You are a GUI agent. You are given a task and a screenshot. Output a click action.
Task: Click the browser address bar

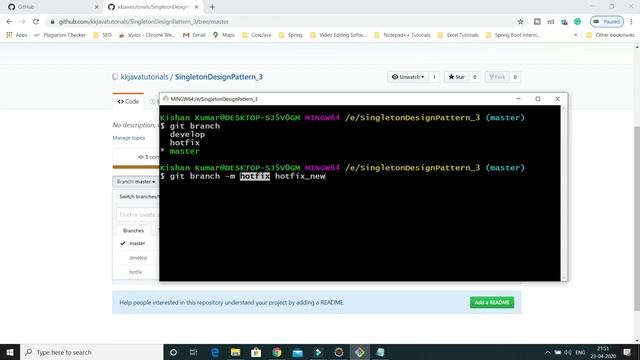tap(282, 22)
